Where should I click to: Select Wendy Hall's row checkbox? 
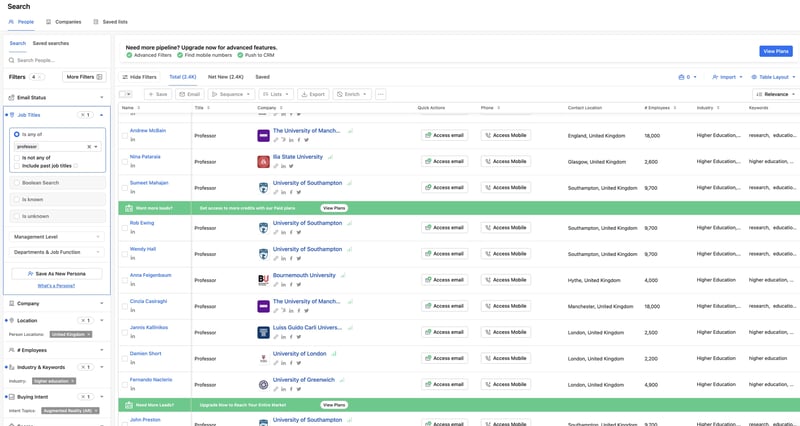coord(124,254)
